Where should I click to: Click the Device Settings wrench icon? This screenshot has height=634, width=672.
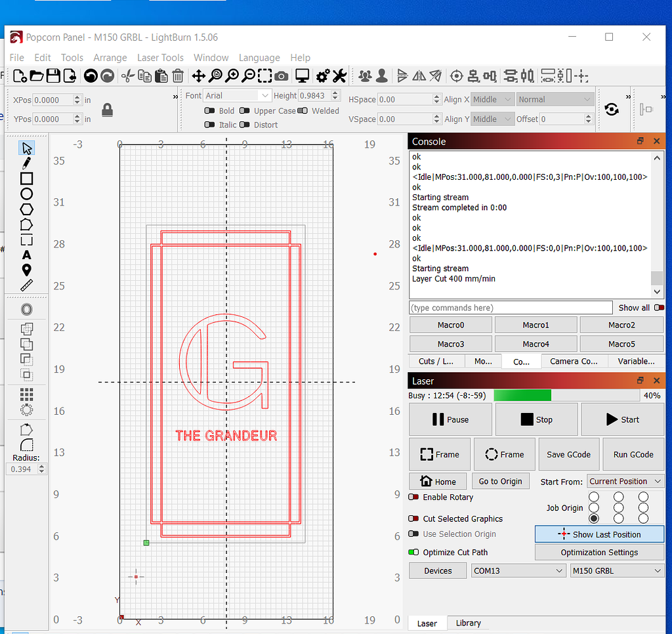tap(339, 76)
